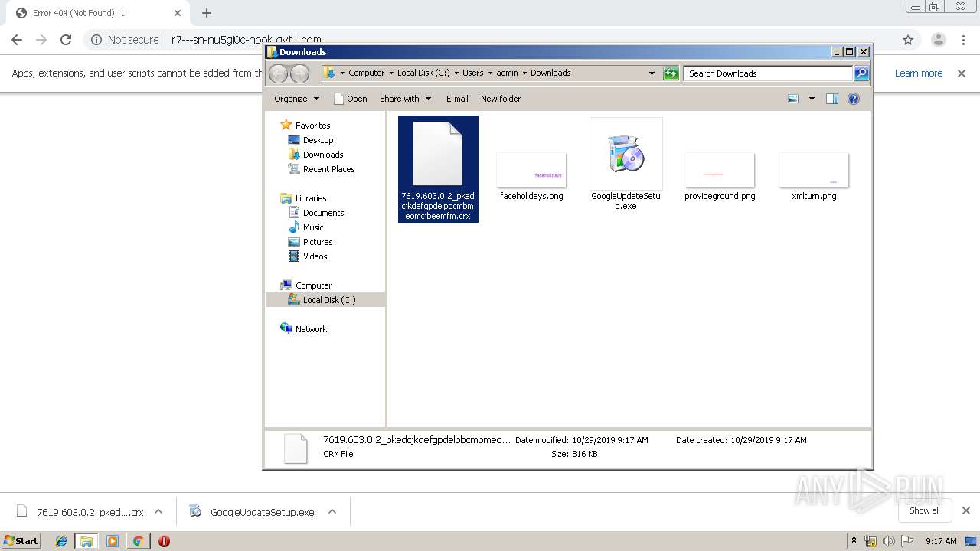The image size is (980, 551).
Task: Click the search magnifier in Downloads window
Action: [861, 73]
